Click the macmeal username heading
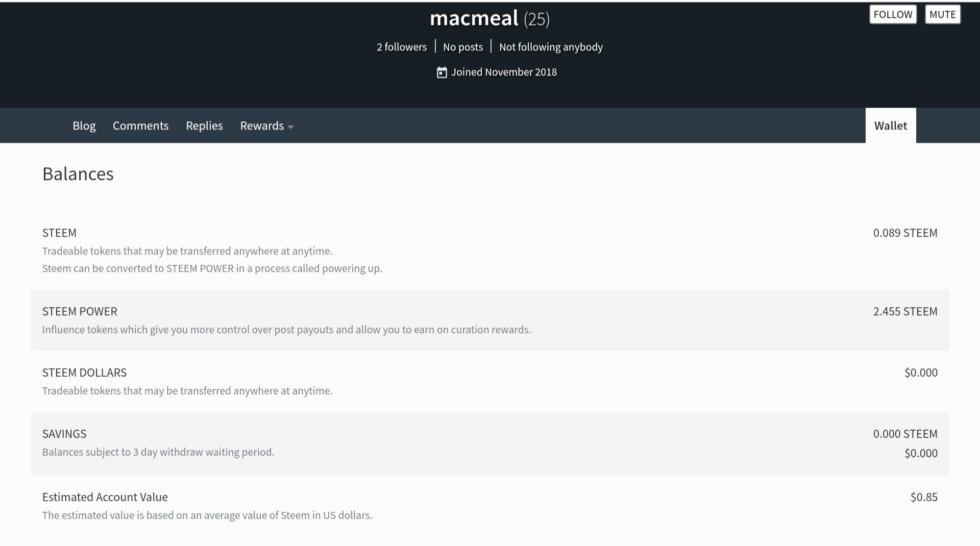This screenshot has height=546, width=980. tap(474, 18)
